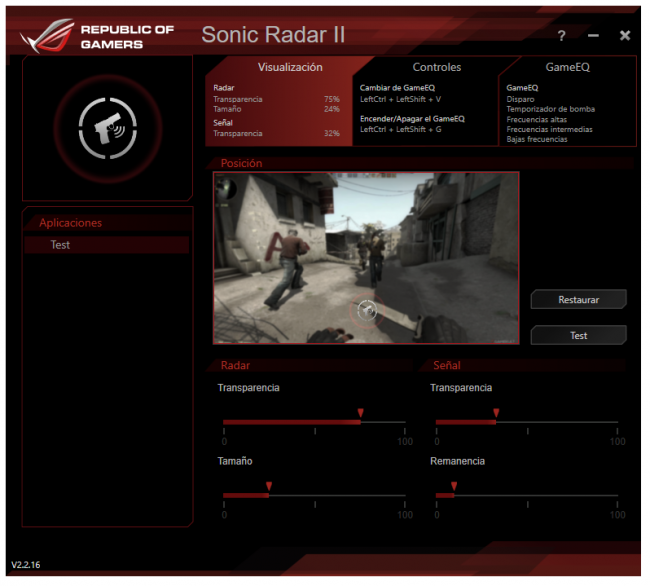
Task: Select the GameEQ tab
Action: 567,68
